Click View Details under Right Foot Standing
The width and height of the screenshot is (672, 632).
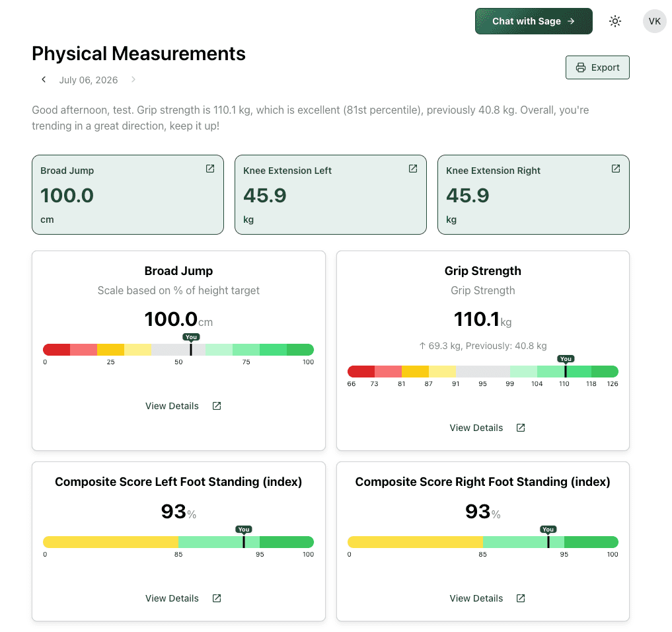tap(487, 598)
